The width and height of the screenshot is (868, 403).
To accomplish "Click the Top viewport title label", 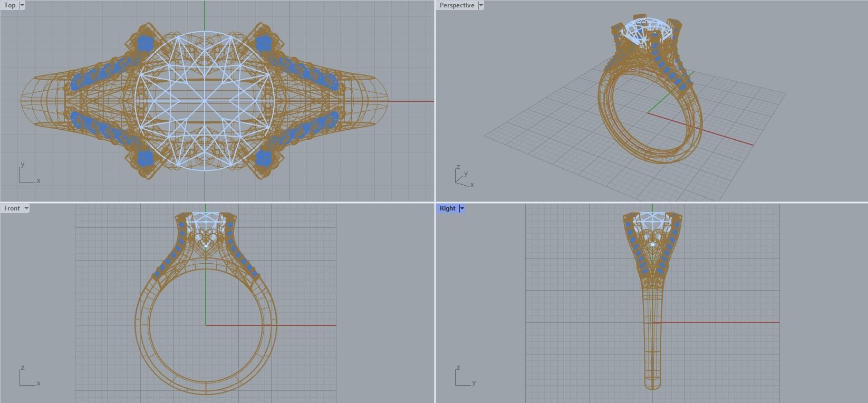I will (x=10, y=5).
